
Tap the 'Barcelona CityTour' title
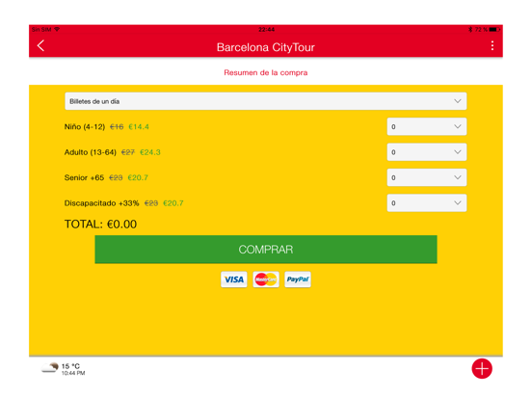click(266, 47)
